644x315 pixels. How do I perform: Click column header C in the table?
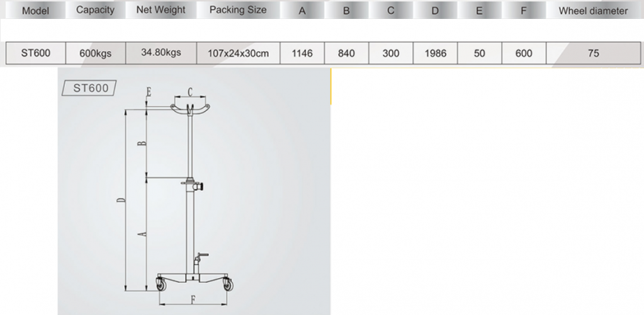[391, 10]
